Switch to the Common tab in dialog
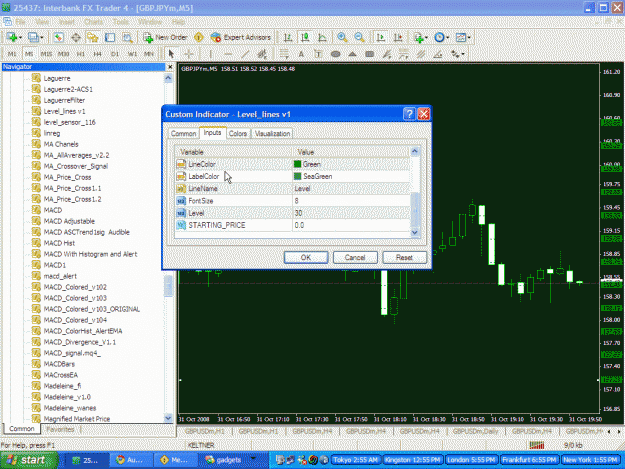The width and height of the screenshot is (625, 469). [x=183, y=133]
